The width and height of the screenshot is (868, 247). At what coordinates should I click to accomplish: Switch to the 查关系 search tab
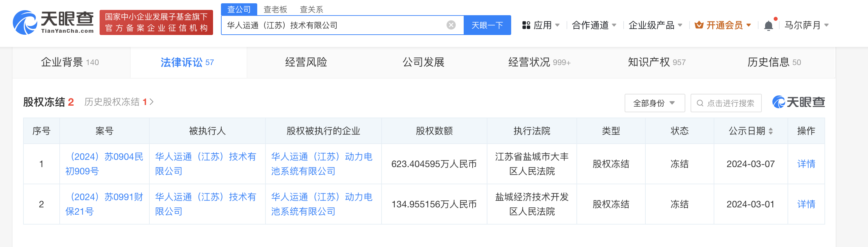[311, 10]
